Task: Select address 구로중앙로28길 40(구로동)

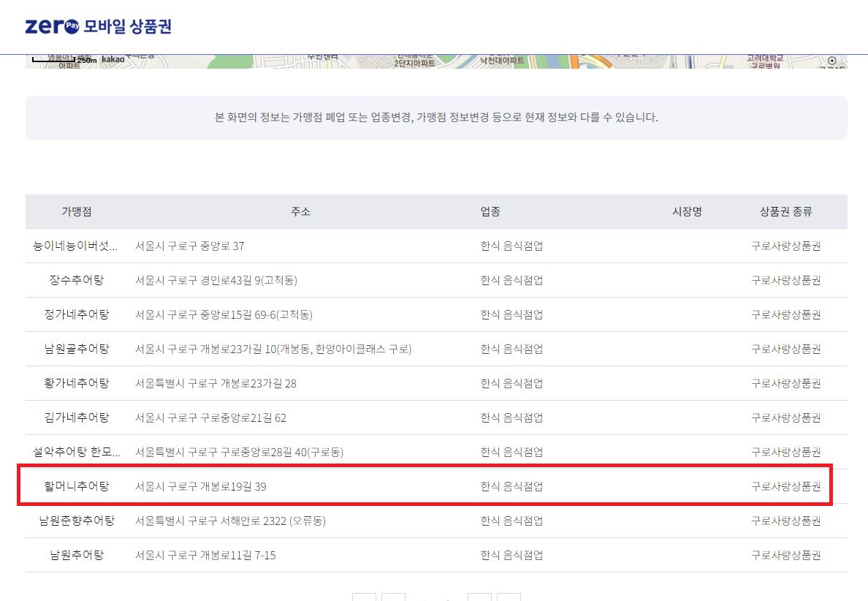Action: click(x=239, y=452)
